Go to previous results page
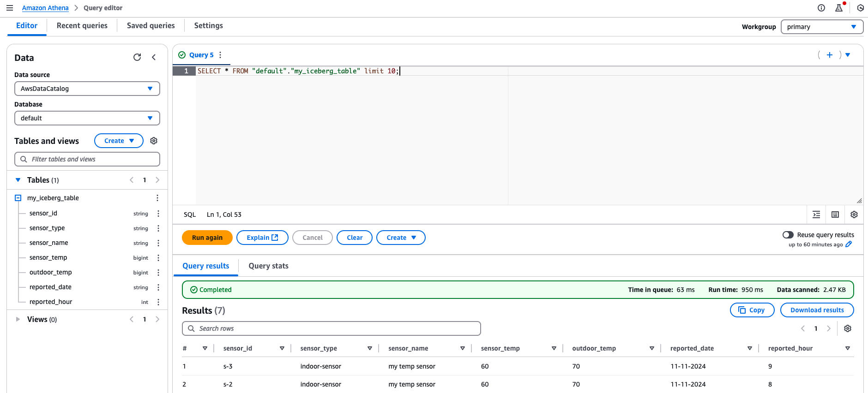The image size is (868, 393). [803, 328]
